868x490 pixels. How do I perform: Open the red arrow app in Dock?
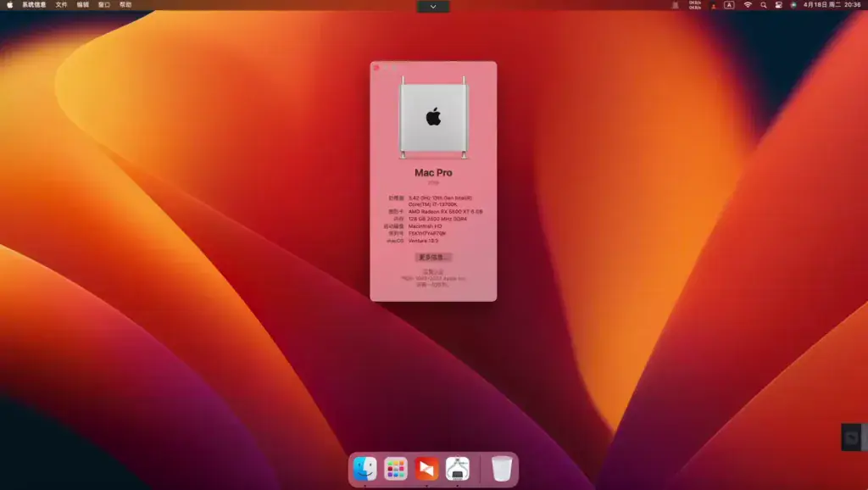click(x=427, y=469)
